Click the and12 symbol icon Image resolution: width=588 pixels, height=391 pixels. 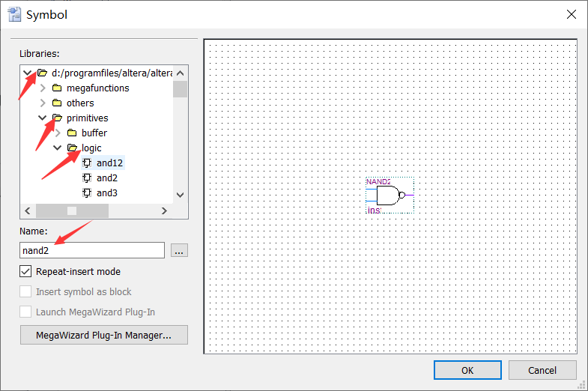(x=87, y=163)
